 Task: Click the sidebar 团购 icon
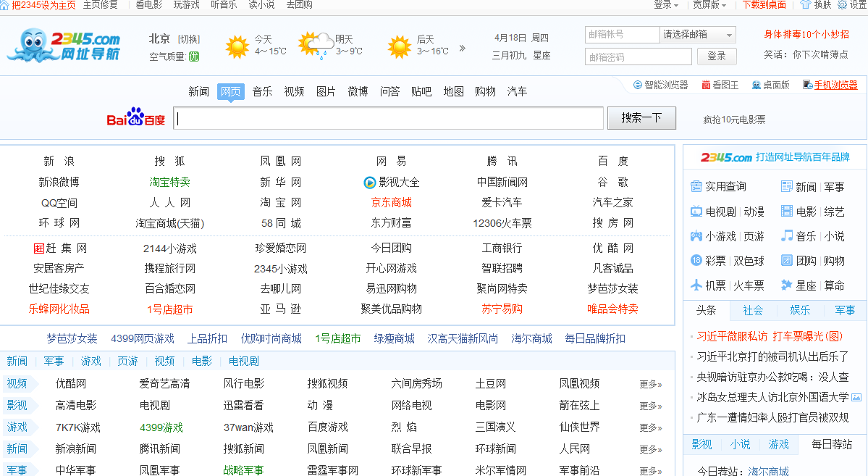click(x=787, y=260)
